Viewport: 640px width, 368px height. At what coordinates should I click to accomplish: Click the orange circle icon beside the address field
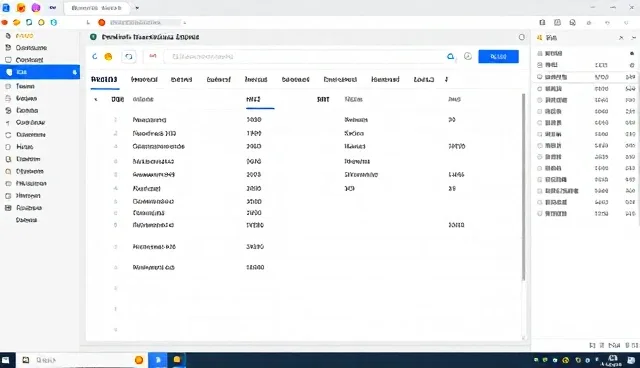(102, 22)
